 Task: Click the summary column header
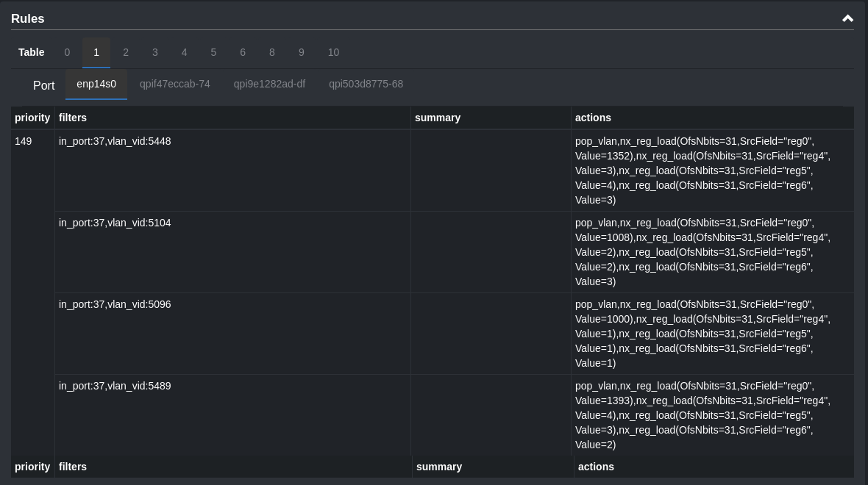(438, 118)
